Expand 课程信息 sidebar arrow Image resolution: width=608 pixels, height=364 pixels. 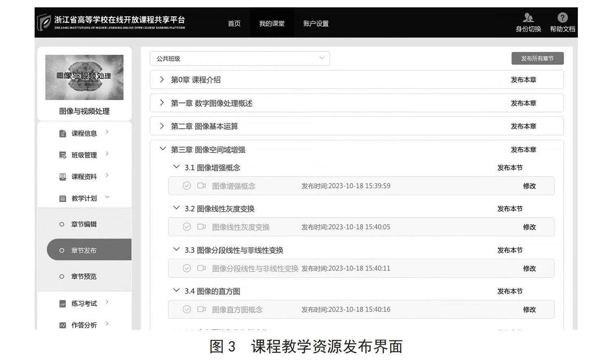coord(107,132)
